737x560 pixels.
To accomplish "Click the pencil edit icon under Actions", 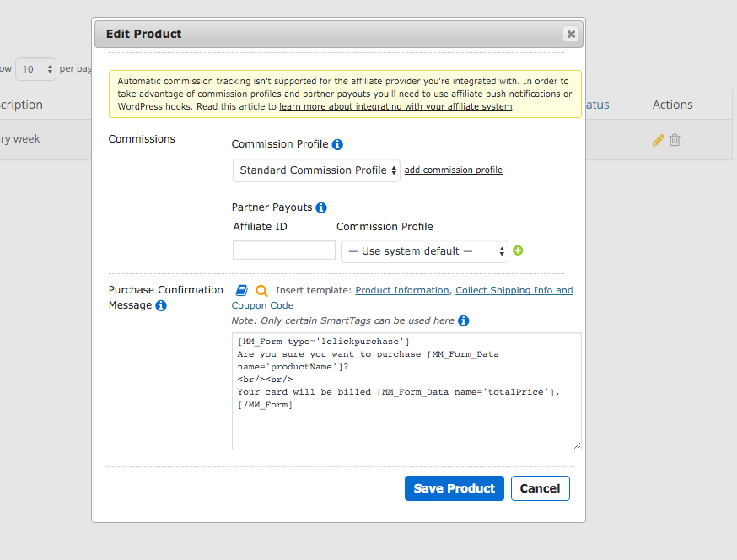I will pos(659,140).
